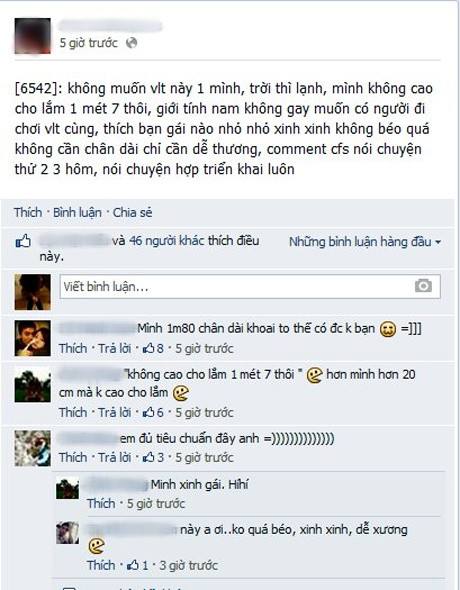Click the thumbs-up icon beside 46 người khác
Image resolution: width=460 pixels, height=590 pixels.
tap(23, 241)
